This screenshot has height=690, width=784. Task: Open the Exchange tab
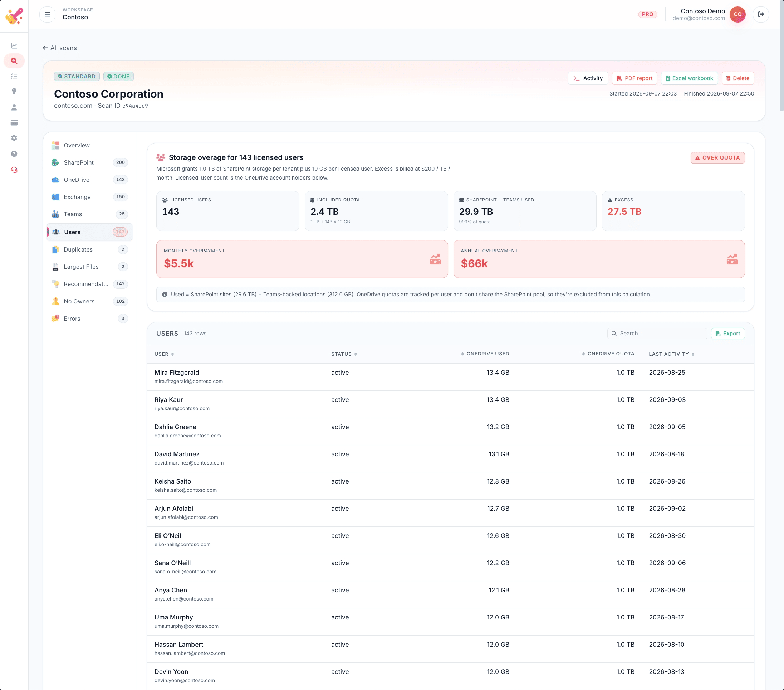[x=89, y=197]
